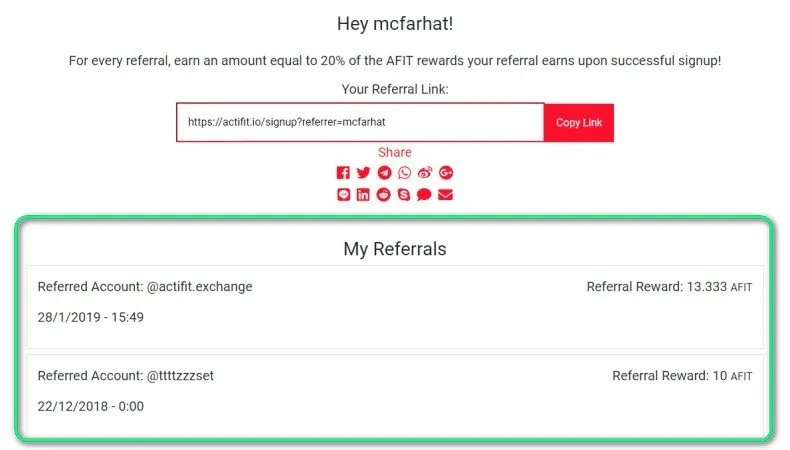Screen dimensions: 790x450
Task: Click the Skype share icon
Action: coord(404,194)
